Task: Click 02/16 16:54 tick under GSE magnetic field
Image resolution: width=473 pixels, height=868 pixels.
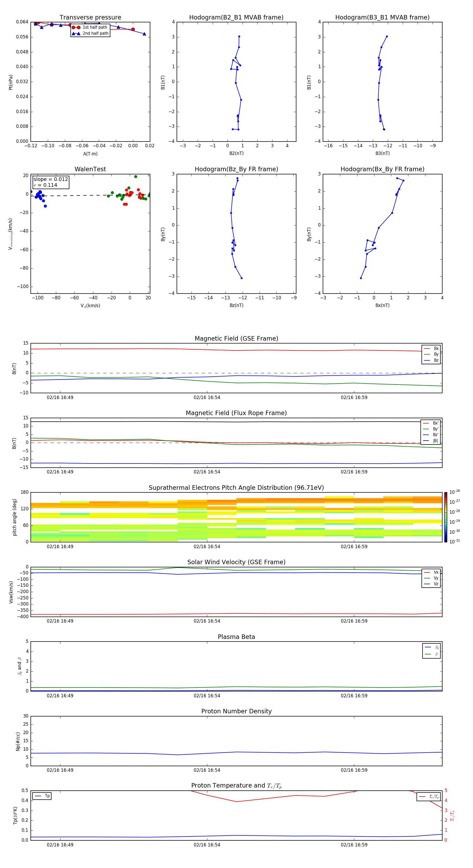Action: pos(207,398)
